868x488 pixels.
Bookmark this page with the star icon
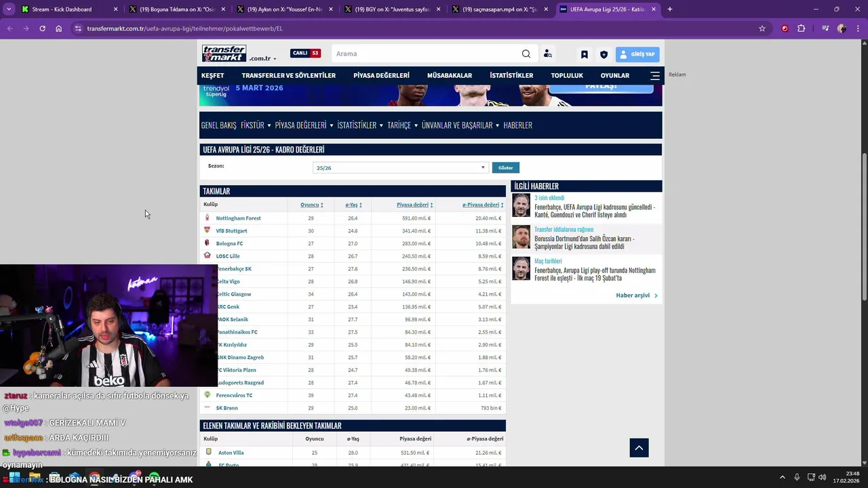[762, 28]
